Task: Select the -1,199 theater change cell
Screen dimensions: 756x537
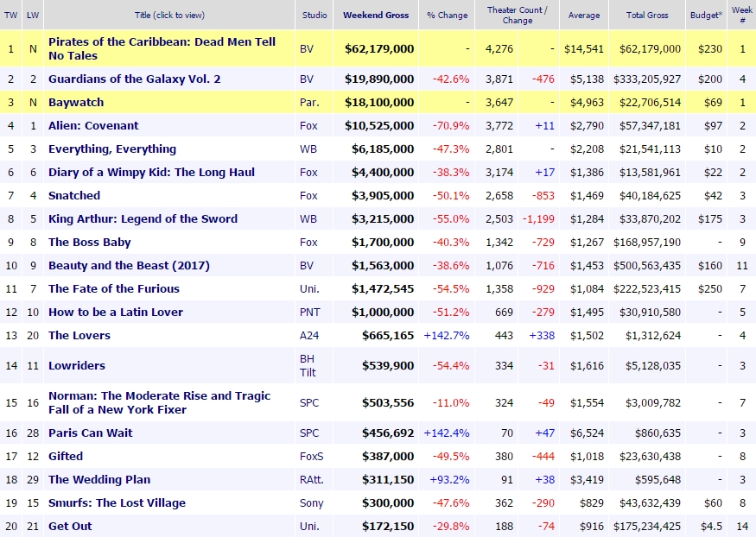Action: click(x=538, y=218)
